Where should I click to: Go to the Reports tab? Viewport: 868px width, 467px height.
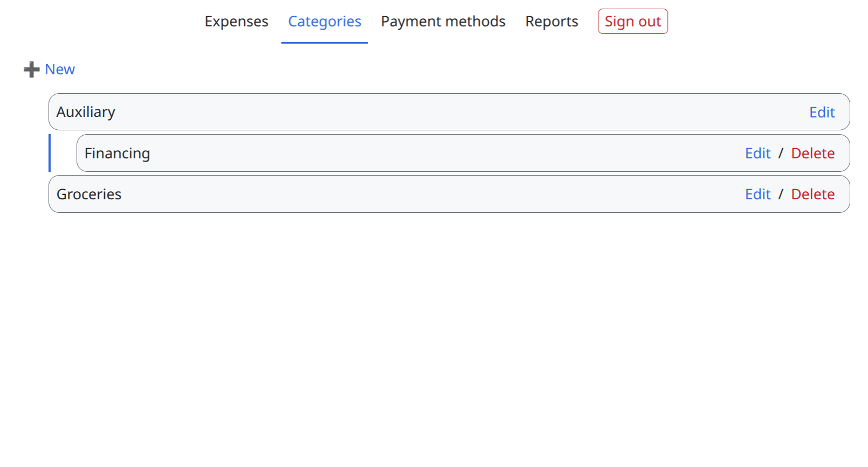[552, 22]
